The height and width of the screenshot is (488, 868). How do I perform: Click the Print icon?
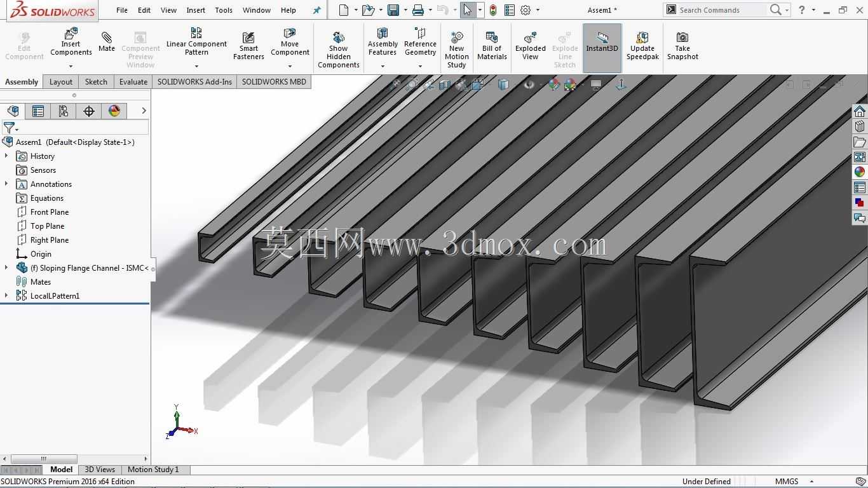(417, 10)
